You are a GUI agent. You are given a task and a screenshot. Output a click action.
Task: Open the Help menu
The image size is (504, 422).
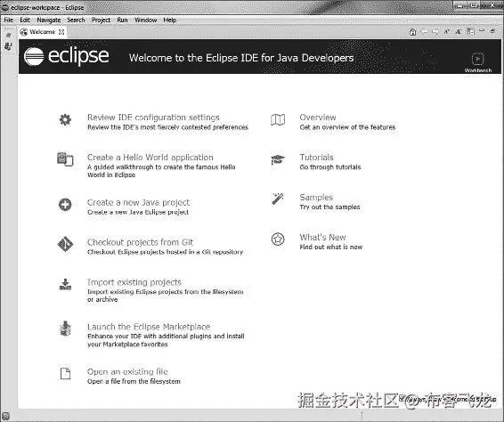[x=170, y=20]
